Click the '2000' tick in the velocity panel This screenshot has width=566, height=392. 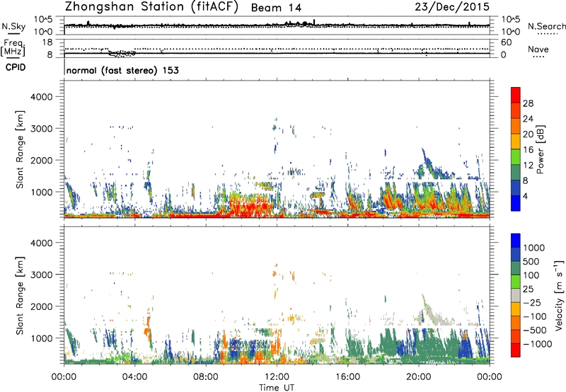coord(41,306)
